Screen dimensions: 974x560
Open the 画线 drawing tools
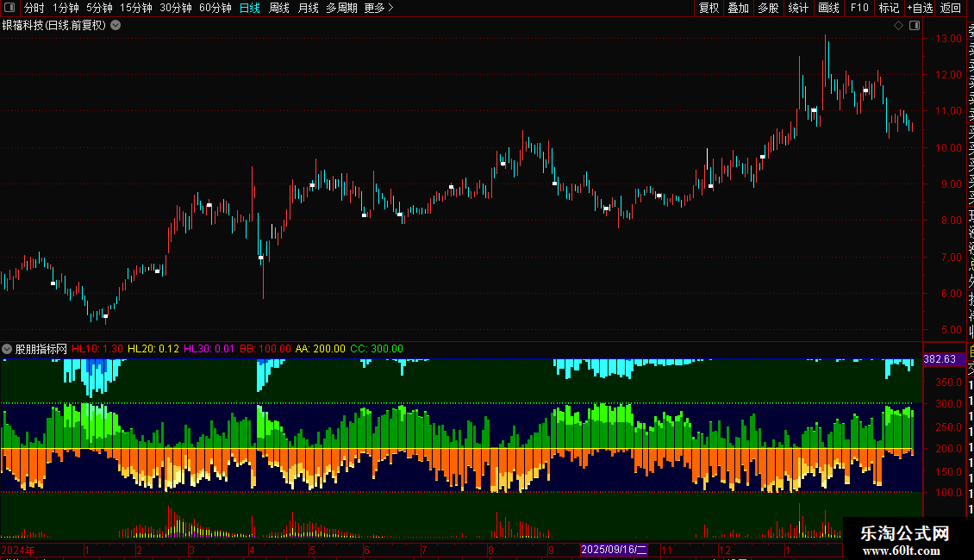(828, 8)
